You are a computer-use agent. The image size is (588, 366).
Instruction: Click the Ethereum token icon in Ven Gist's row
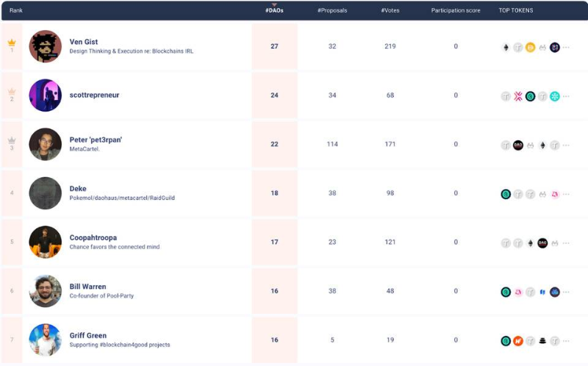506,47
